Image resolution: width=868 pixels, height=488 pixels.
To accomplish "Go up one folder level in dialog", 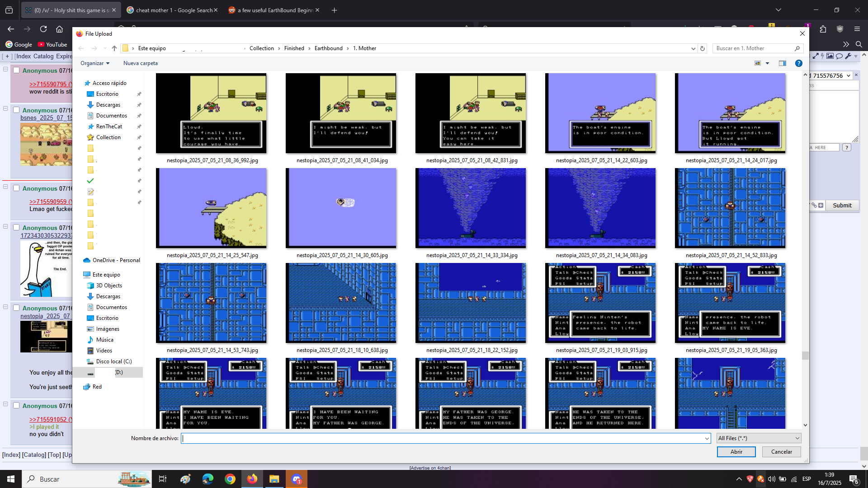I will click(114, 48).
